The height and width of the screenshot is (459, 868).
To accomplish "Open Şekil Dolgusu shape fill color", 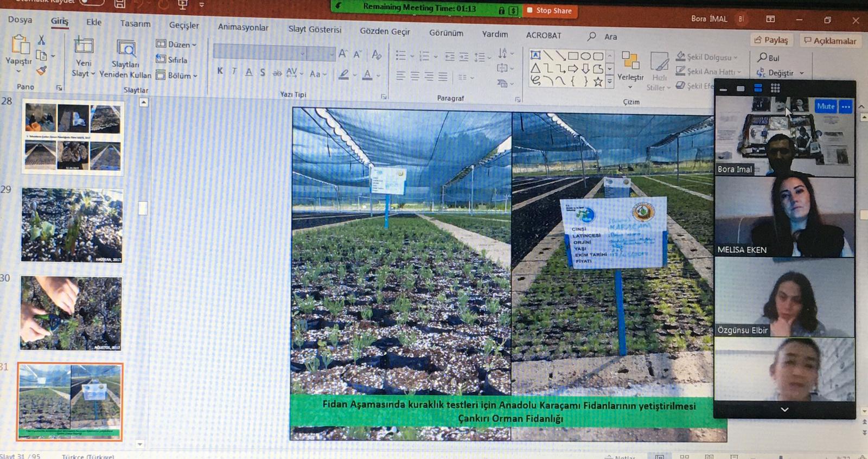I will [707, 57].
